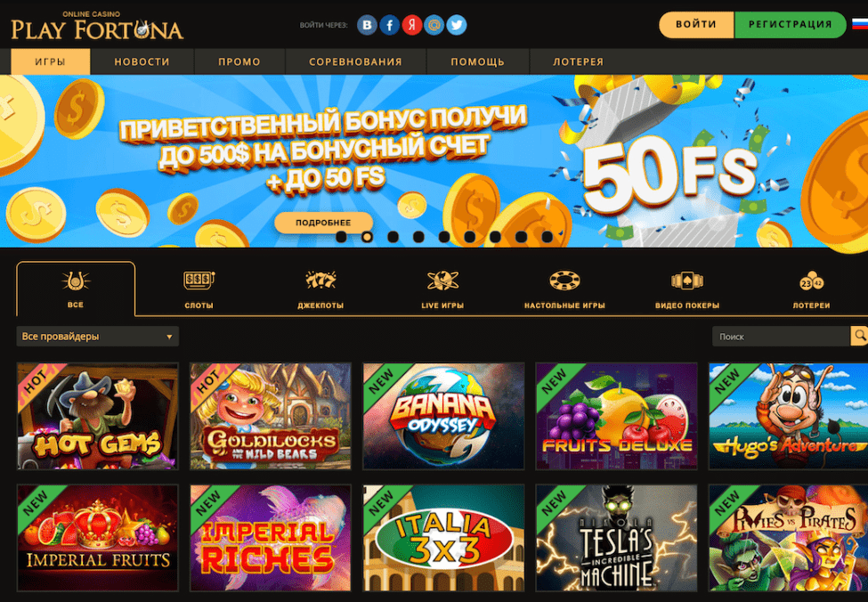Click the search magnifier button
Screen dimensions: 868x602
pos(860,336)
